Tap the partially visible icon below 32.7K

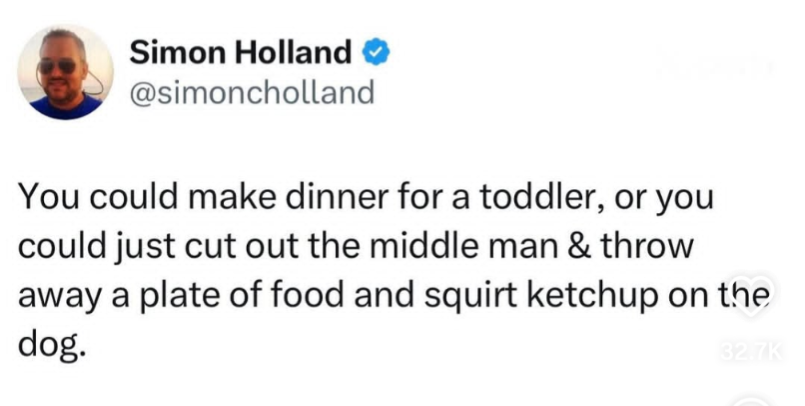coord(752,400)
